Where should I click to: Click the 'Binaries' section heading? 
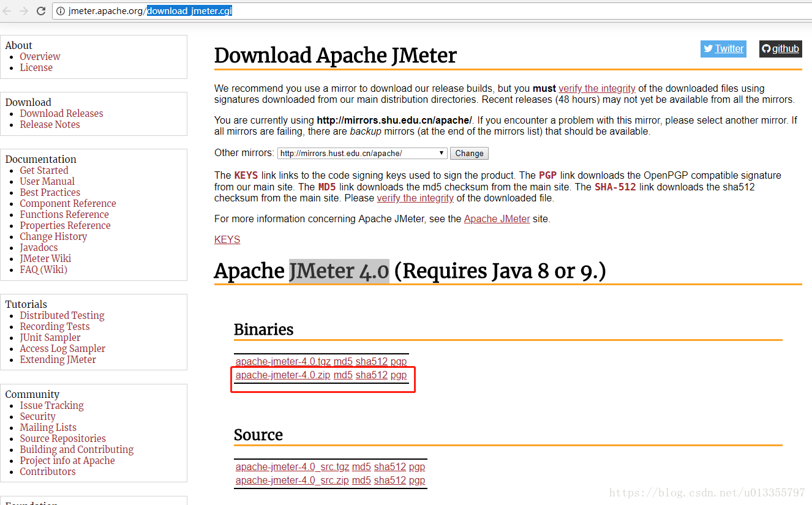(264, 329)
